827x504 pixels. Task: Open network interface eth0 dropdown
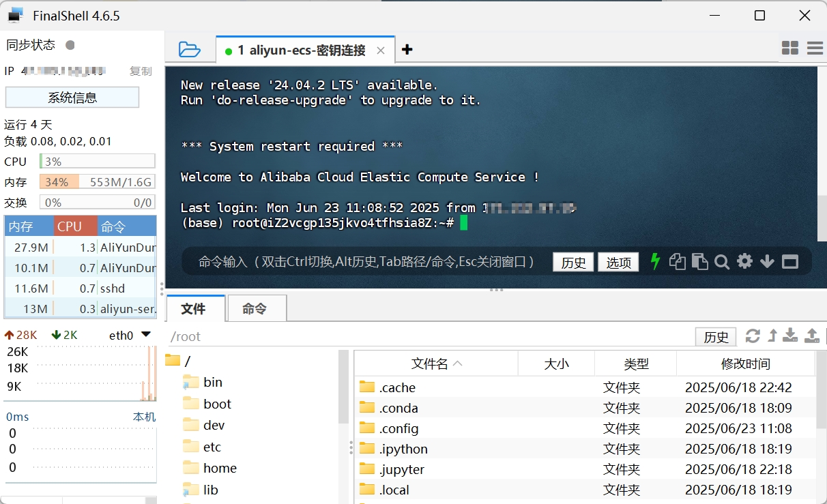146,335
